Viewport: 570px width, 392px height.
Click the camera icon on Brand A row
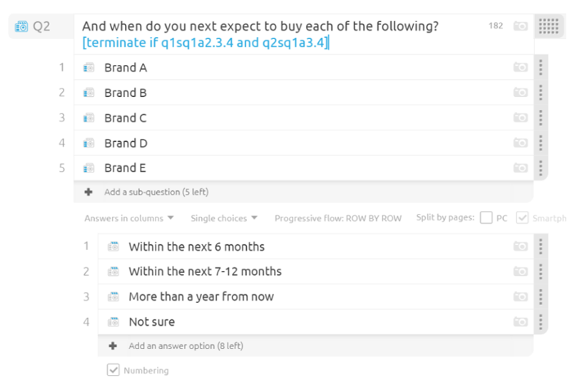[x=520, y=68]
